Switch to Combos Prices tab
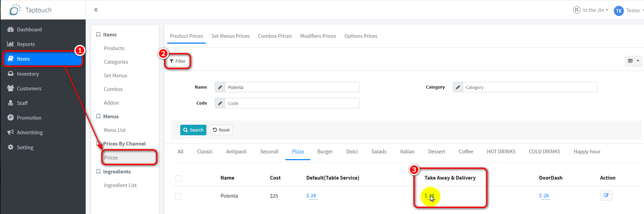Image resolution: width=644 pixels, height=214 pixels. click(275, 36)
